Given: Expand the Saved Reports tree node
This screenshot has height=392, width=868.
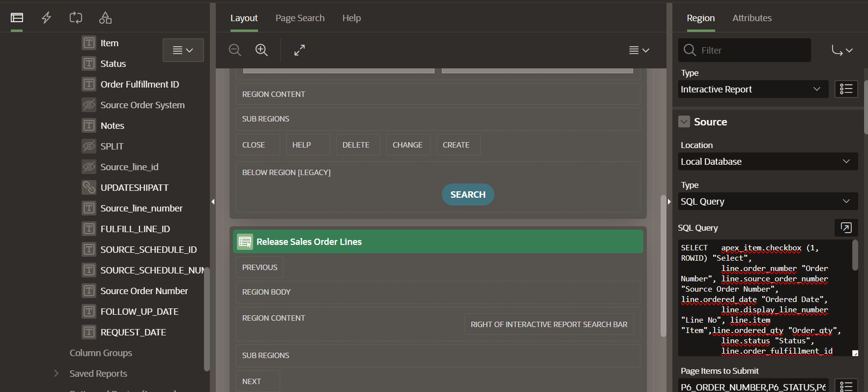Looking at the screenshot, I should [56, 373].
